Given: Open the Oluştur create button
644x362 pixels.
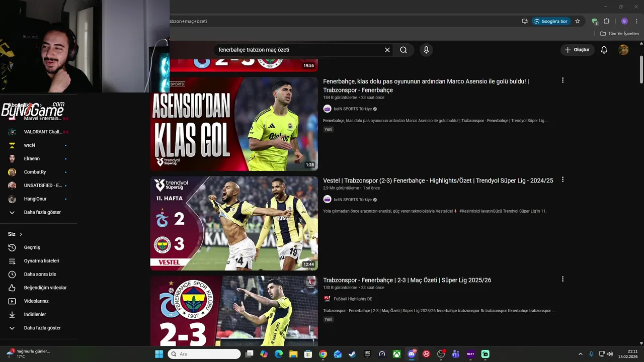Looking at the screenshot, I should [577, 50].
